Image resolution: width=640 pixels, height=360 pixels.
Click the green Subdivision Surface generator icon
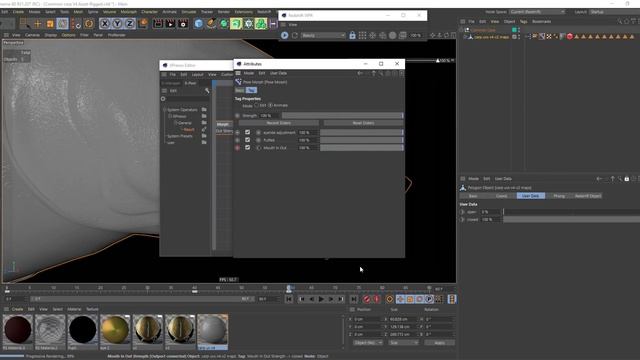pyautogui.click(x=224, y=24)
